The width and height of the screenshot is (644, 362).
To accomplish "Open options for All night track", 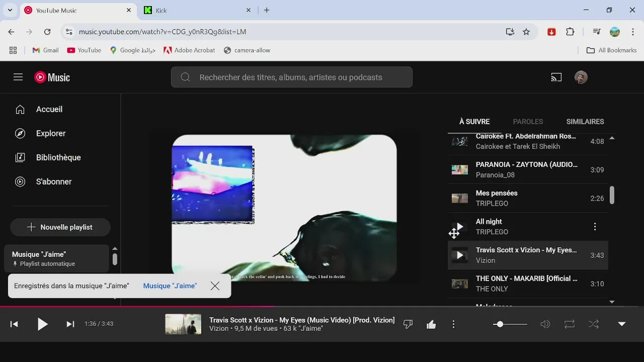I will click(x=595, y=227).
